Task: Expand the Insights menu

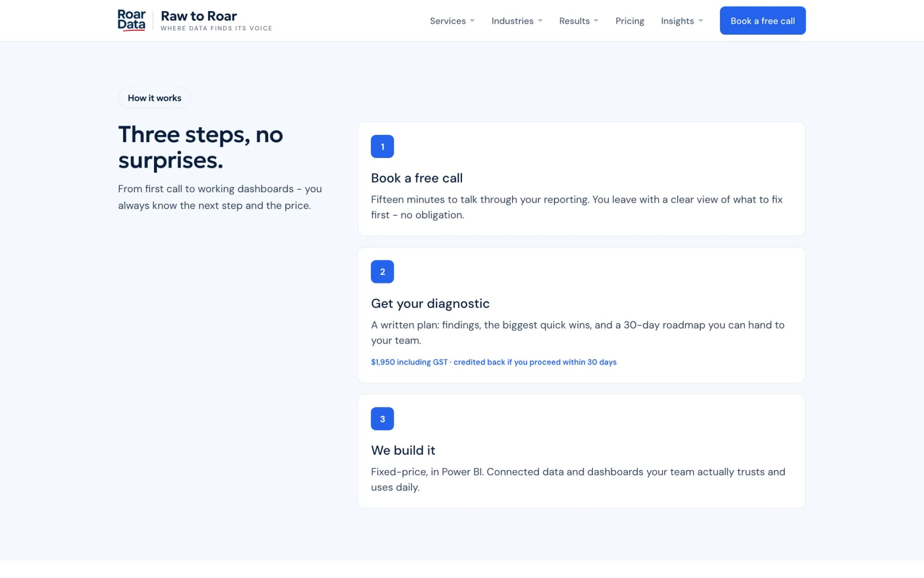Action: point(682,21)
